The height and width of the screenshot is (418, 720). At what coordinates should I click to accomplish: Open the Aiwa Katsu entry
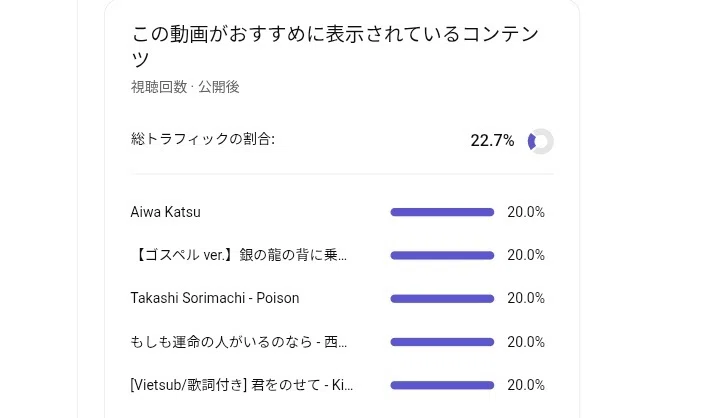pos(165,212)
